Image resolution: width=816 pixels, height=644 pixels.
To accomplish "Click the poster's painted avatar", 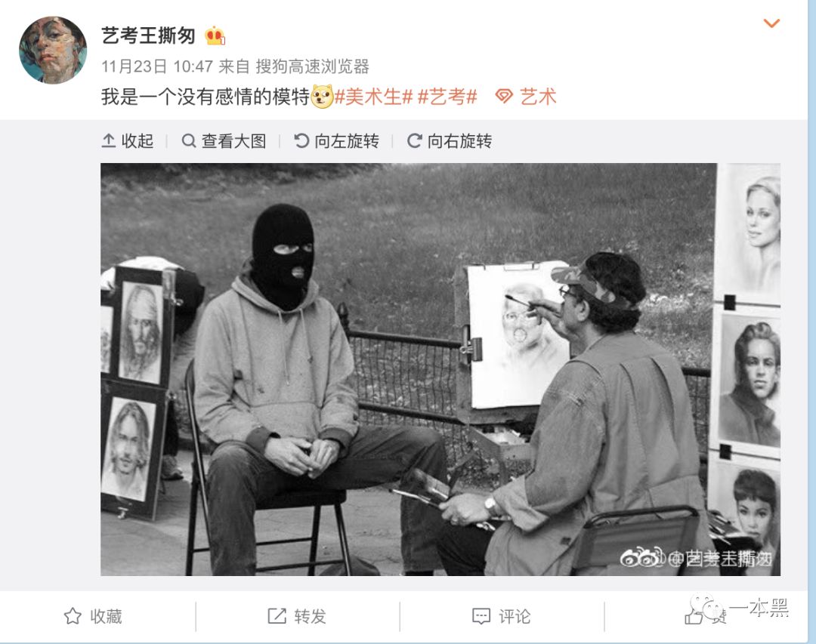I will click(x=53, y=50).
